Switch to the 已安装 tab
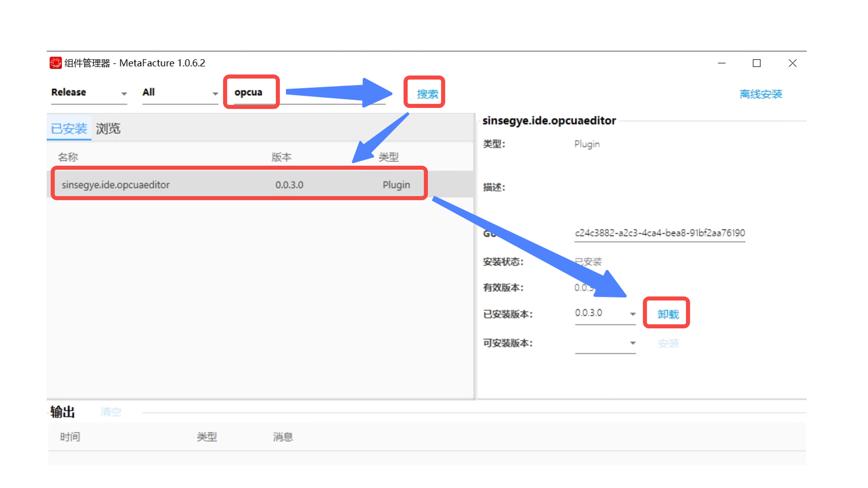Viewport: 868px width, 488px height. (69, 129)
